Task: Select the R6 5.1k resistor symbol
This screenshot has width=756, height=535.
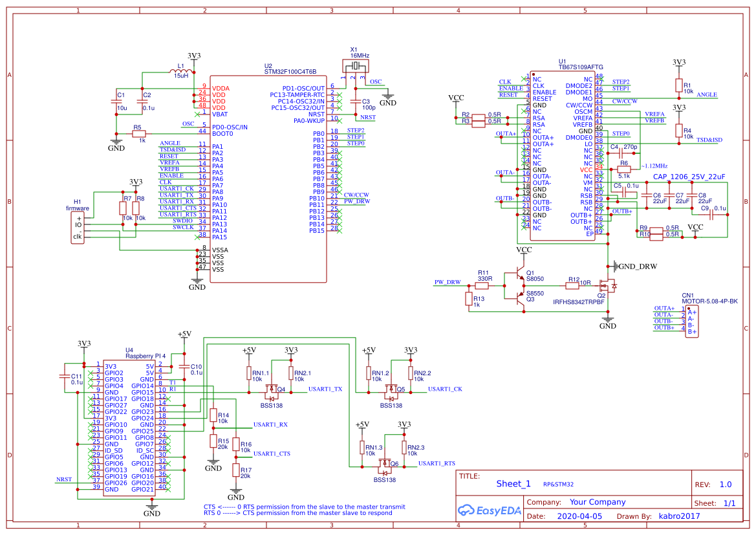Action: click(624, 169)
